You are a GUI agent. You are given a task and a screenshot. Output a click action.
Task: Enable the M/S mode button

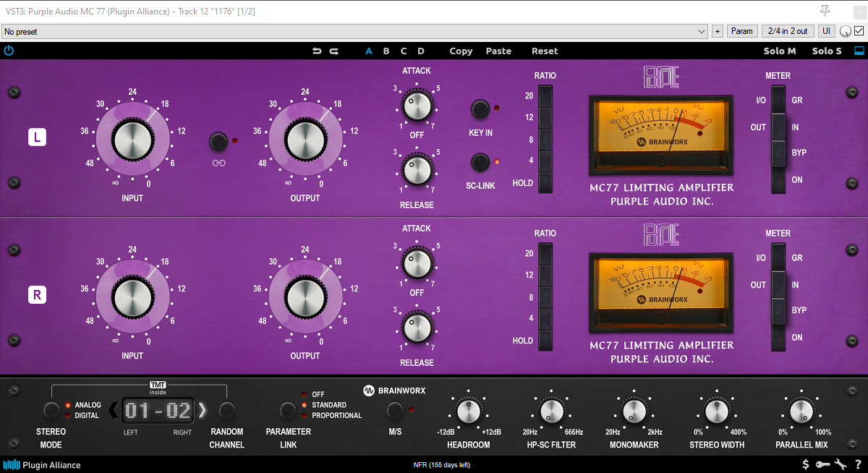pos(394,411)
